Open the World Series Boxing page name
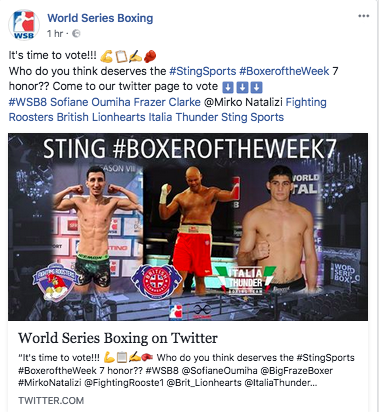 pos(100,18)
